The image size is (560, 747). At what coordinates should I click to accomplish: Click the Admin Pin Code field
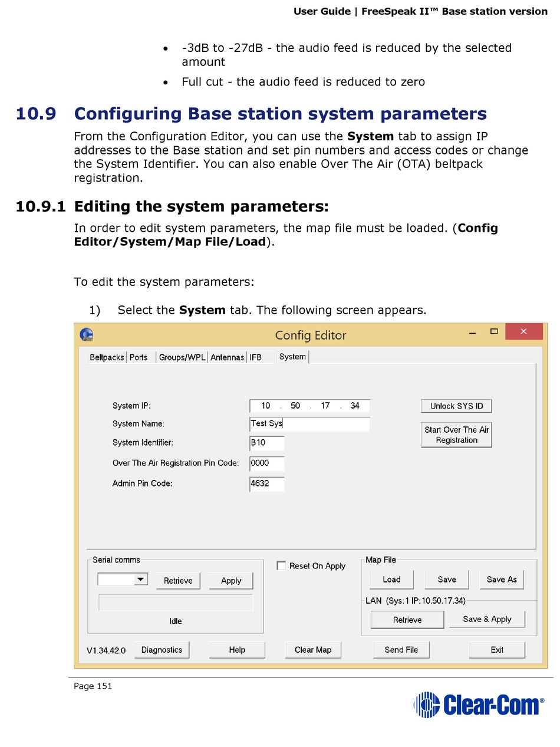(x=267, y=483)
